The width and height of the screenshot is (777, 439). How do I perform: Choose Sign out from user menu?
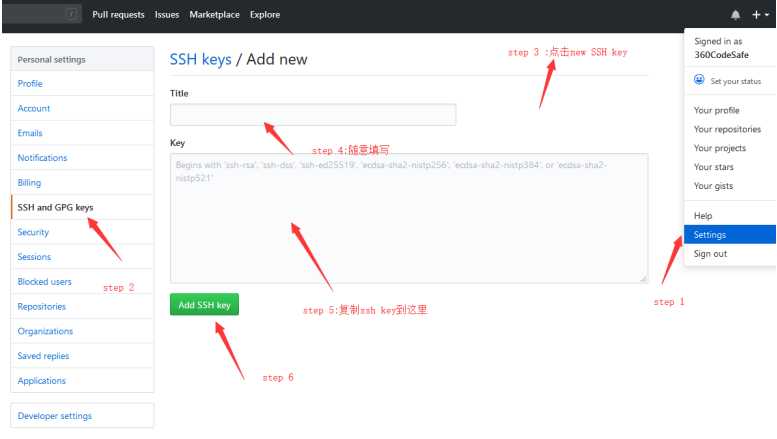coord(730,254)
